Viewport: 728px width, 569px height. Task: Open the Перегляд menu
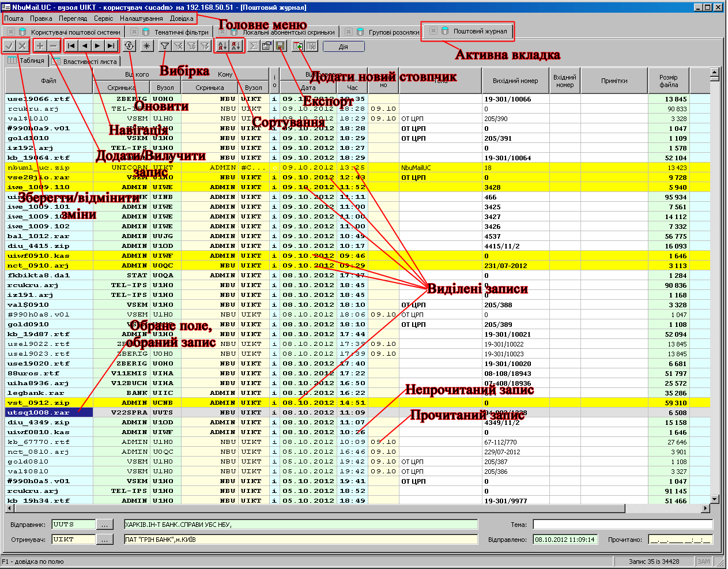click(x=73, y=18)
